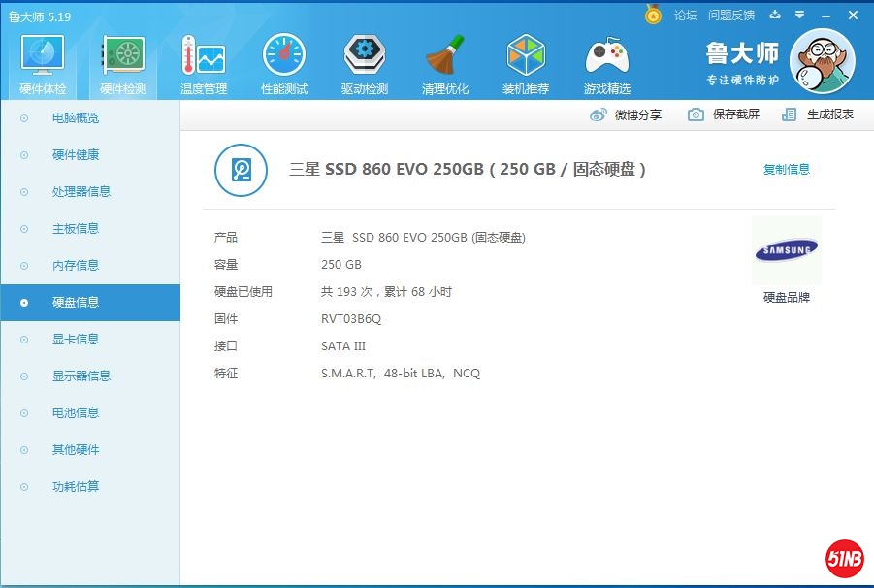874x588 pixels.
Task: Click 生成报表 to generate report
Action: click(819, 114)
